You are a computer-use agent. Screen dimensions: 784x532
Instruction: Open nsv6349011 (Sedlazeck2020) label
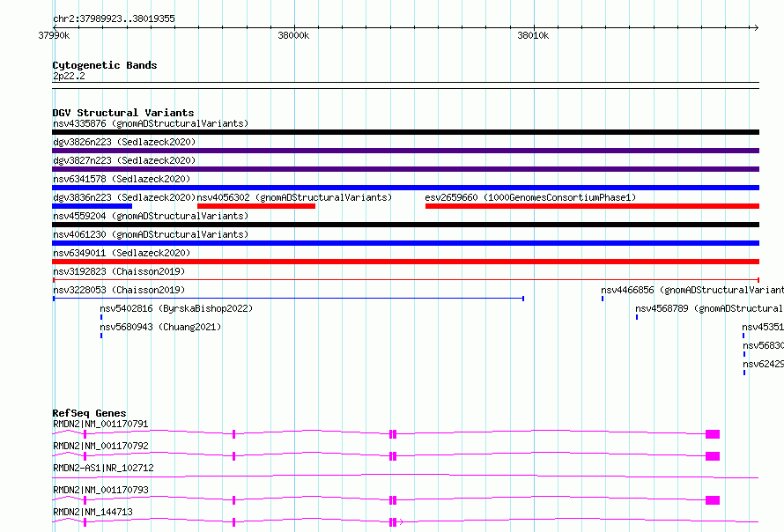tap(122, 253)
